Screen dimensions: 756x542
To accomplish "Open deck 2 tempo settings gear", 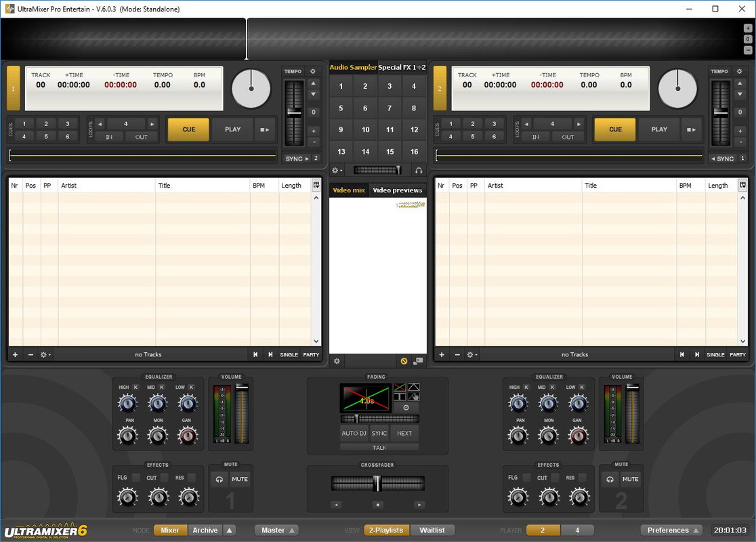I will point(739,71).
